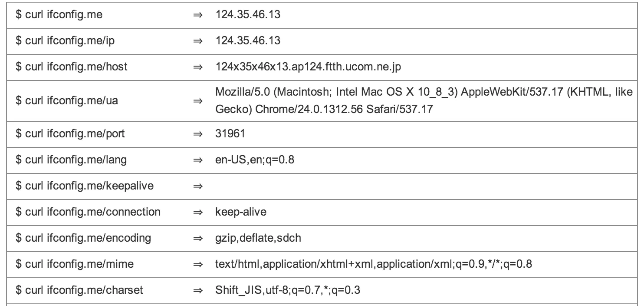644x306 pixels.
Task: Click the '$ curl ifconfig.me/ua' command
Action: tap(62, 101)
